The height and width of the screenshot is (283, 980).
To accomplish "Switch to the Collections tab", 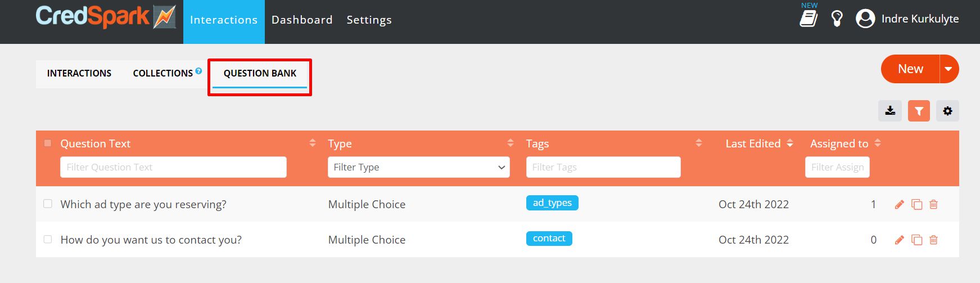I will [163, 73].
